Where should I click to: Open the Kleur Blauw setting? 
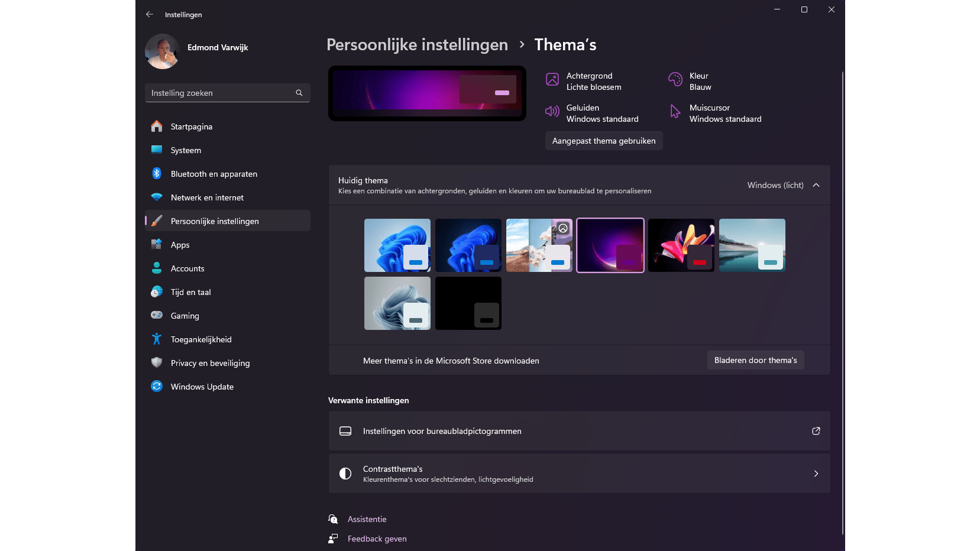click(x=690, y=82)
